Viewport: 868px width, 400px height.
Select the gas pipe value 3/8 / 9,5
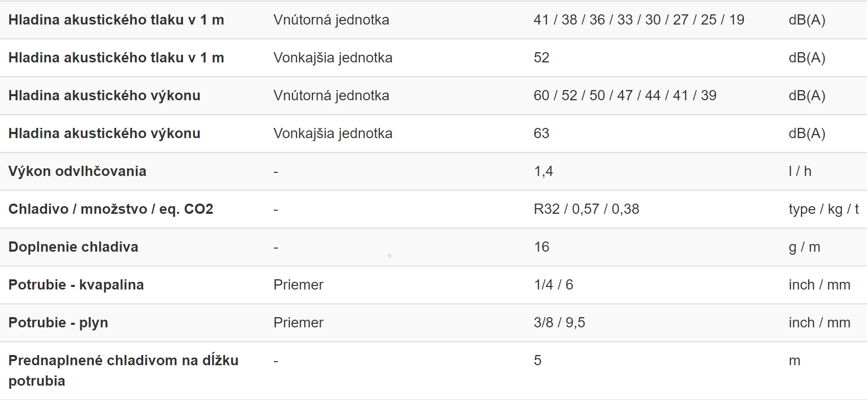[x=559, y=323]
